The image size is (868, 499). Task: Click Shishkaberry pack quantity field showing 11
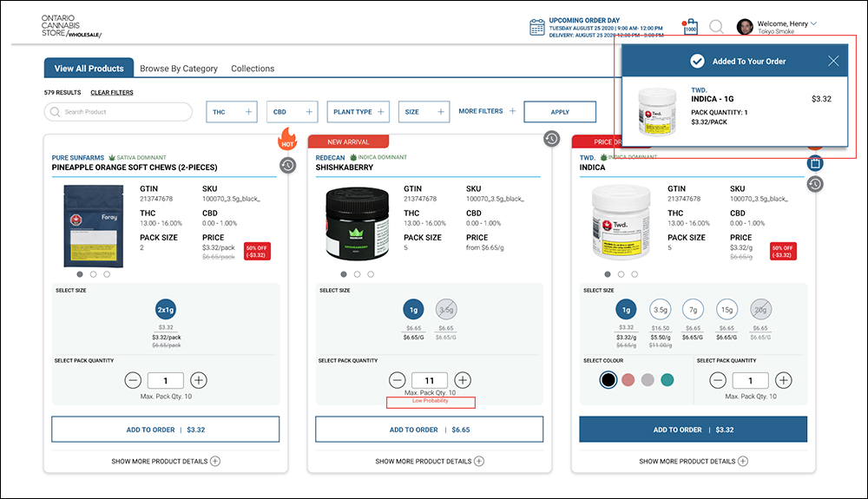(x=430, y=381)
